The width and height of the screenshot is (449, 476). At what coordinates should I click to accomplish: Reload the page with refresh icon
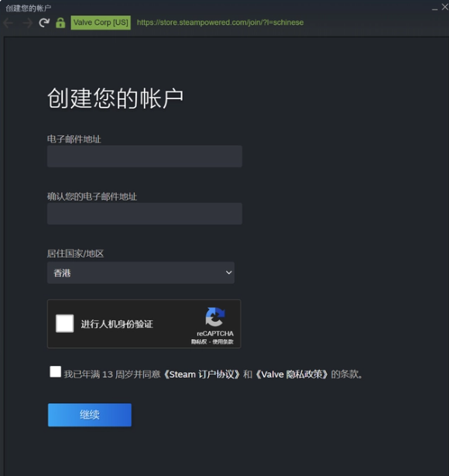(44, 22)
